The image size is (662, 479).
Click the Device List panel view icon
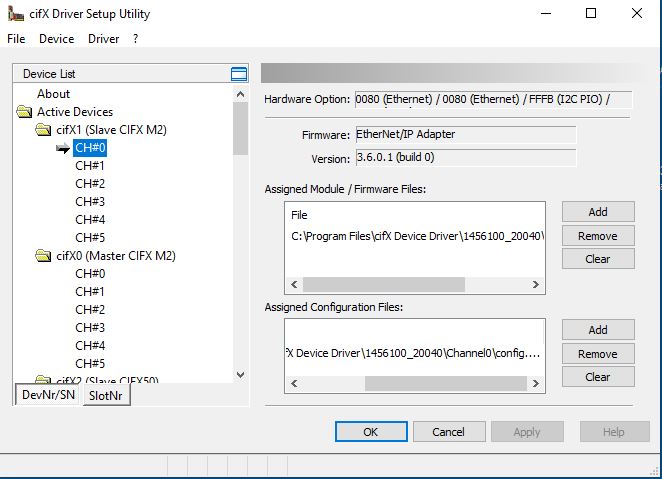(x=239, y=74)
